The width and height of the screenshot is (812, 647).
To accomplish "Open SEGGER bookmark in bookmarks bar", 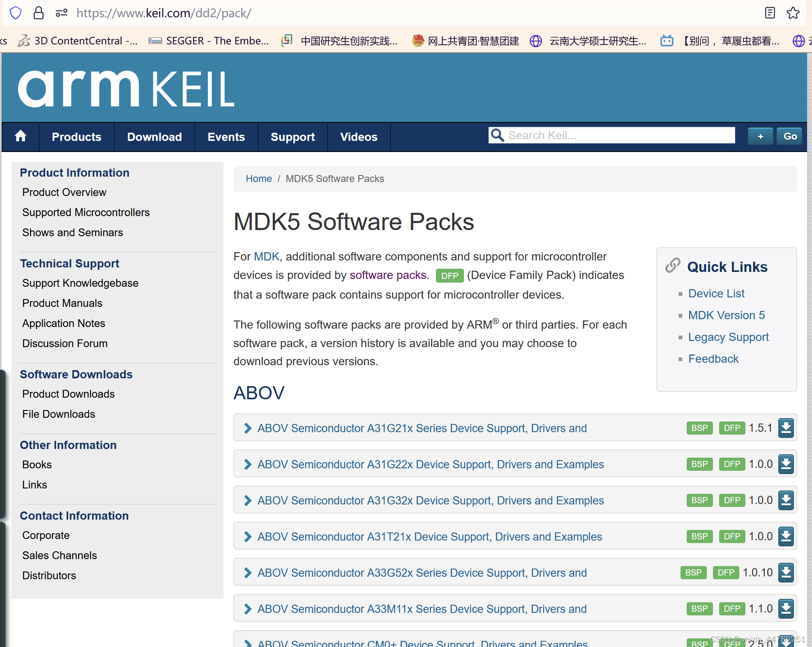I will (x=209, y=41).
